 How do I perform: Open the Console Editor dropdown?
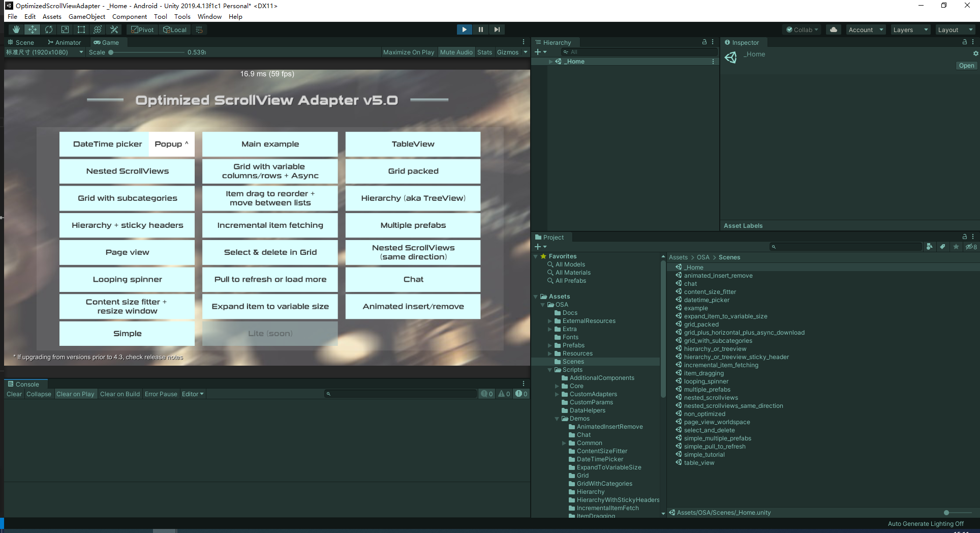(x=193, y=394)
